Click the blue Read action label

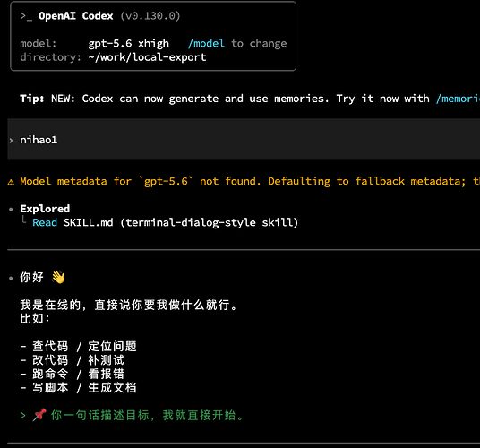pyautogui.click(x=45, y=222)
